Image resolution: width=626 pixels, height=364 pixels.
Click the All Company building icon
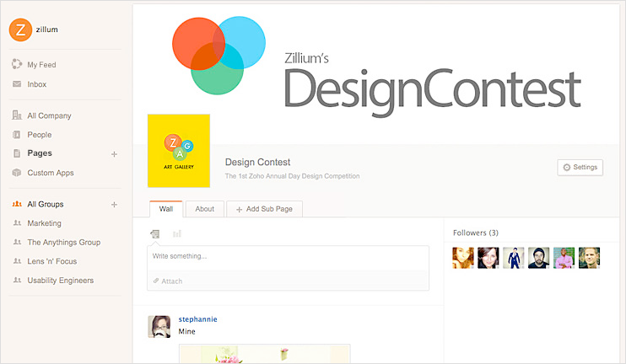click(x=17, y=115)
